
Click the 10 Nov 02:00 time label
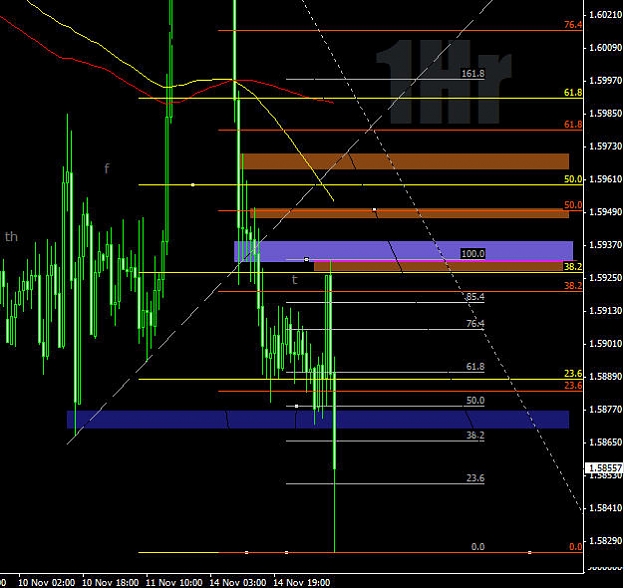(x=46, y=582)
